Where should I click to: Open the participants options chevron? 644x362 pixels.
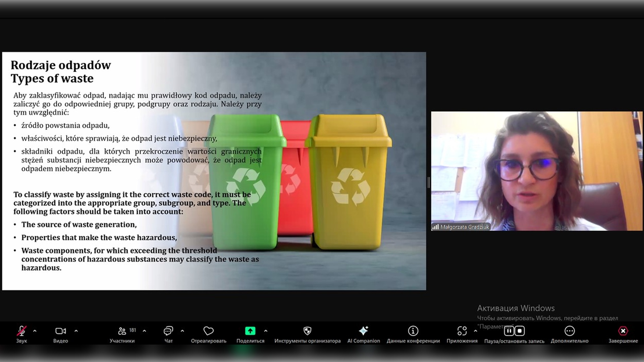tap(145, 331)
